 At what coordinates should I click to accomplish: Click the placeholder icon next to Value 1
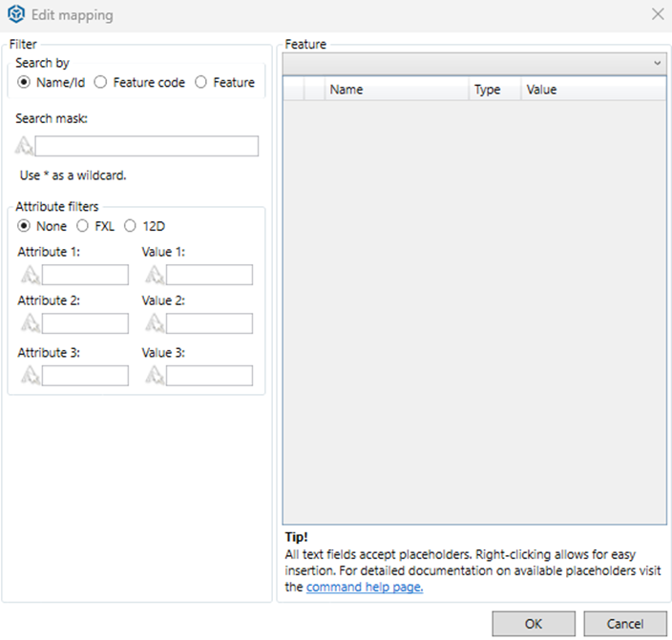pos(155,275)
